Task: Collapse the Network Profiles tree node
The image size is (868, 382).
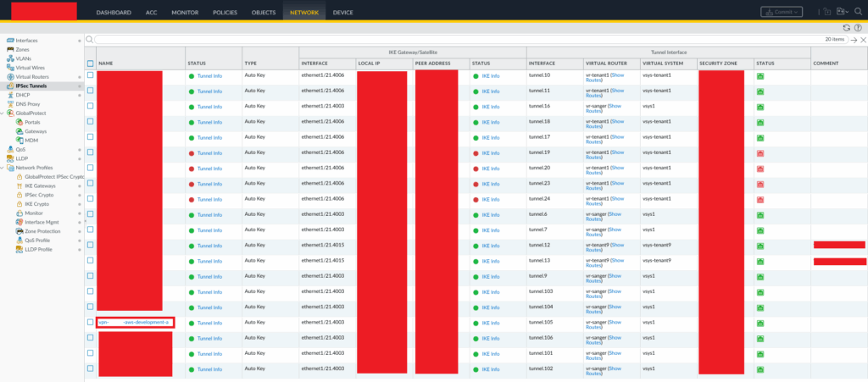Action: 3,168
